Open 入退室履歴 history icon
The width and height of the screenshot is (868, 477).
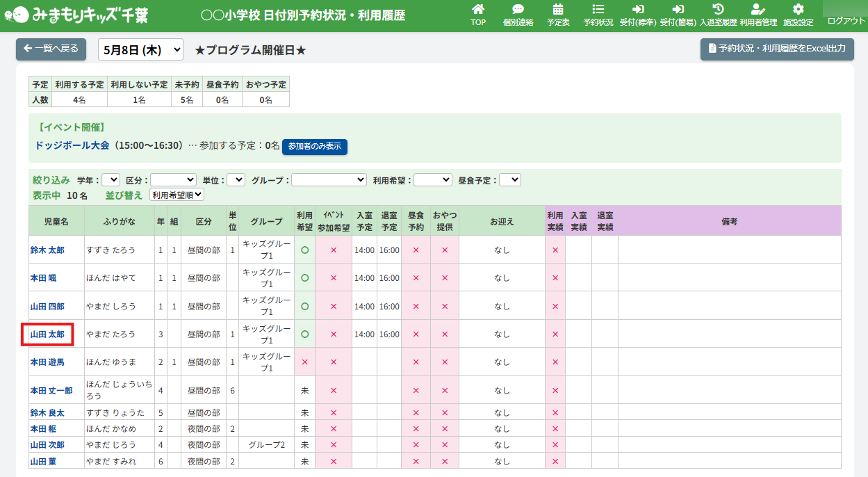718,10
